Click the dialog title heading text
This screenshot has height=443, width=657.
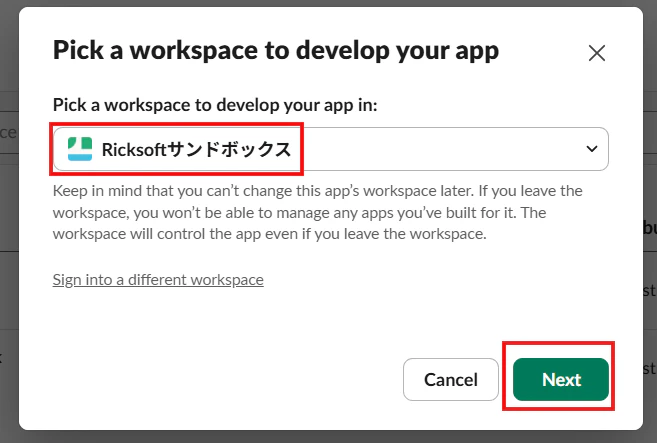(x=276, y=51)
